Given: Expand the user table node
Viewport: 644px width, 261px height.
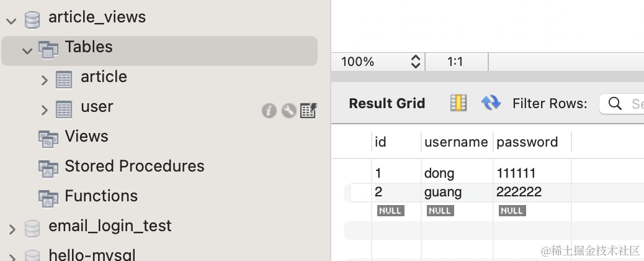Looking at the screenshot, I should pyautogui.click(x=44, y=110).
